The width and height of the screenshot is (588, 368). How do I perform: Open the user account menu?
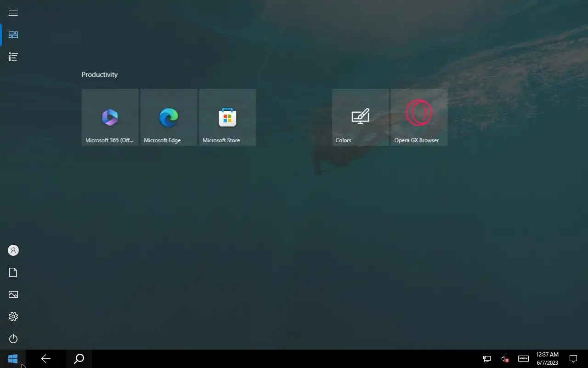[x=13, y=250]
